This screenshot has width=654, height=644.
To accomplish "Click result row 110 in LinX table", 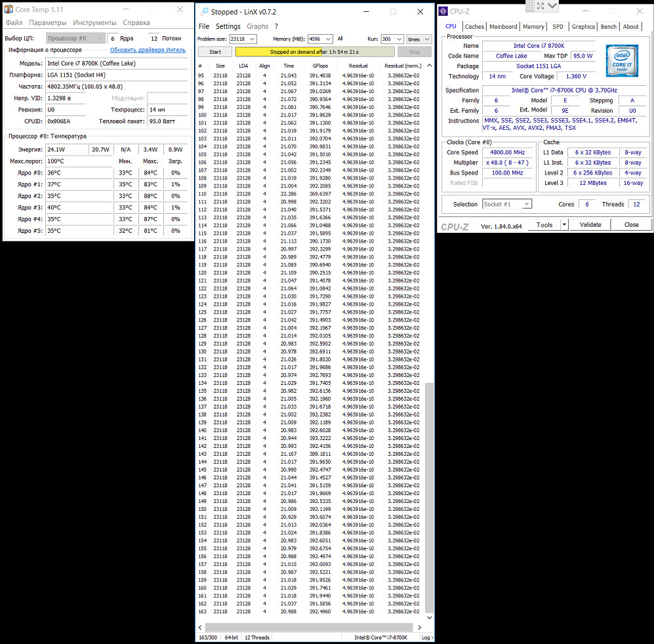I will [310, 194].
